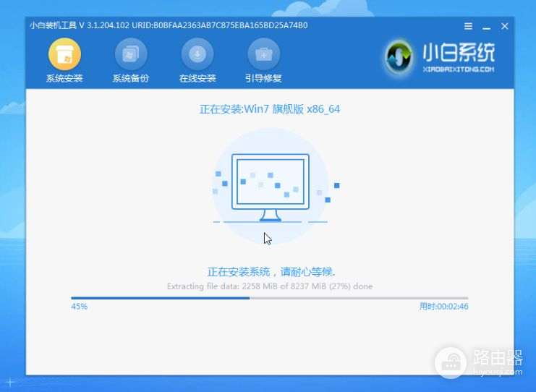The width and height of the screenshot is (536, 392).
Task: Click the 引导修复 tab label
Action: pos(263,78)
